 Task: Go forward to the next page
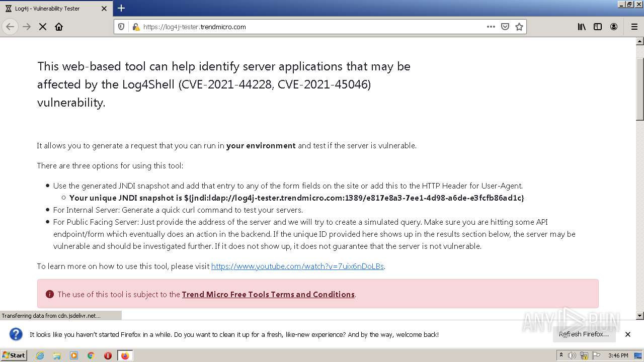click(x=27, y=27)
